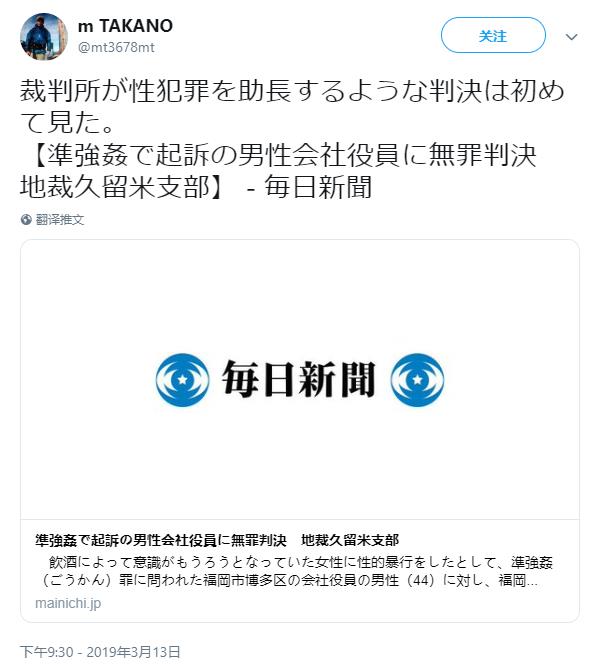Click 毎日新聞 logotype text in card

click(299, 380)
